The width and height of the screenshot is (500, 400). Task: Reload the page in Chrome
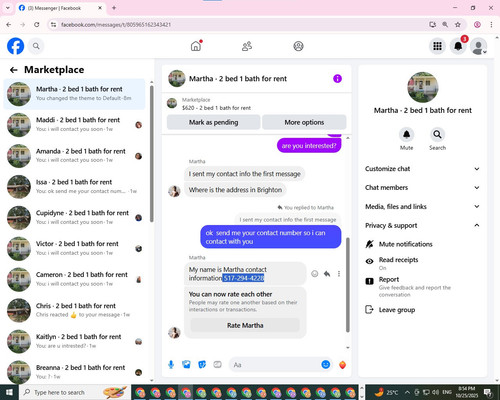[37, 24]
